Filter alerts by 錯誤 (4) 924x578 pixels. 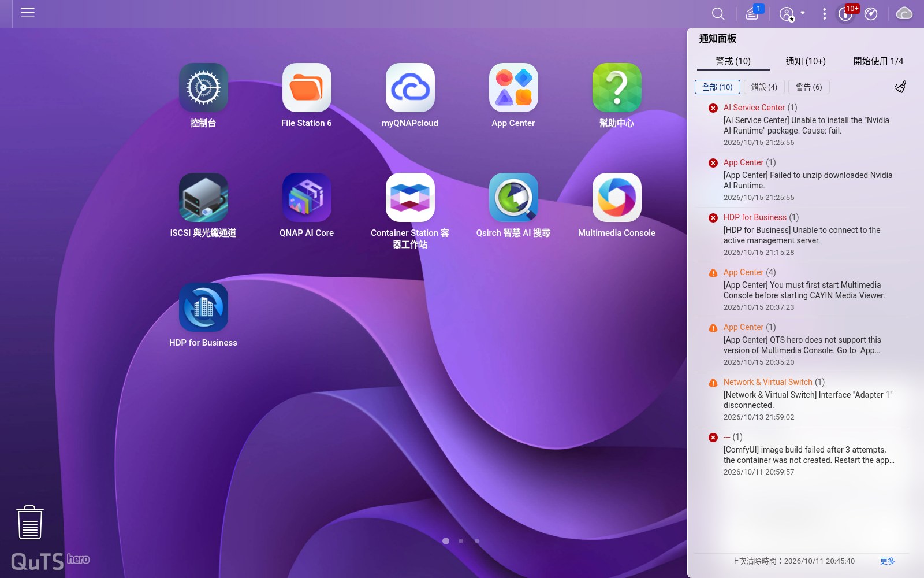point(764,87)
